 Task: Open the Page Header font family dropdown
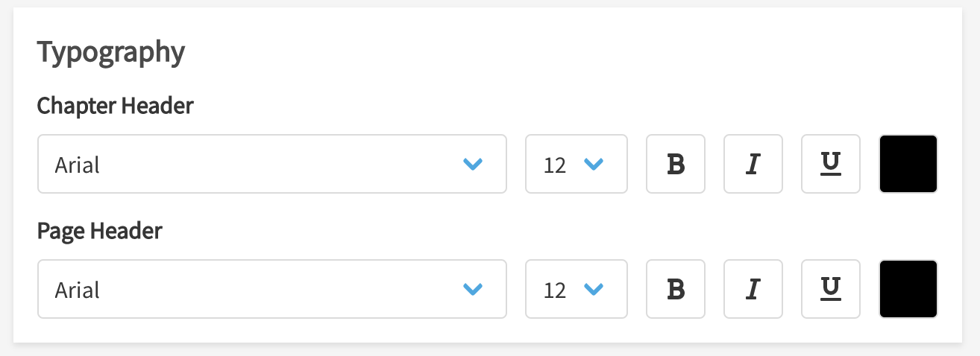tap(271, 289)
